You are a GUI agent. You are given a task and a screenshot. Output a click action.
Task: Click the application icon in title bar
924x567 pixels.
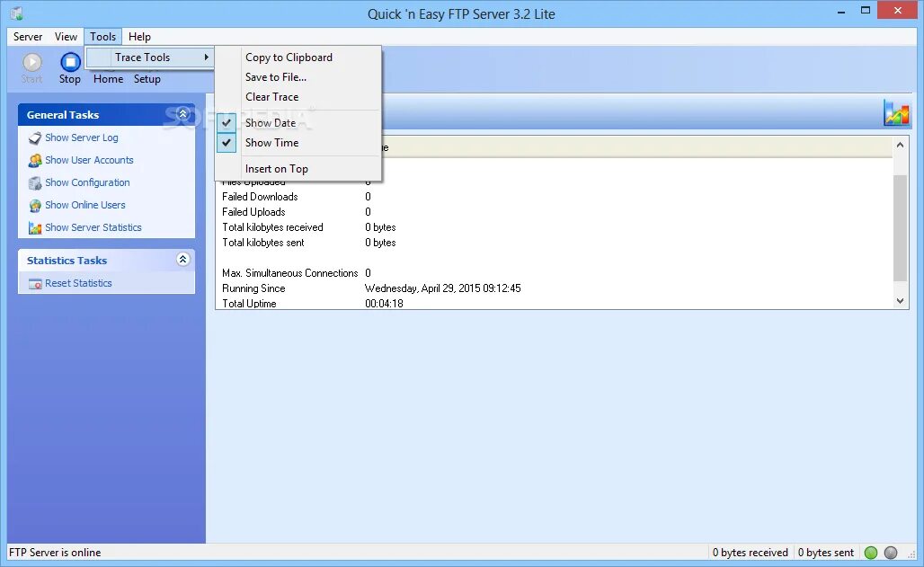coord(16,13)
